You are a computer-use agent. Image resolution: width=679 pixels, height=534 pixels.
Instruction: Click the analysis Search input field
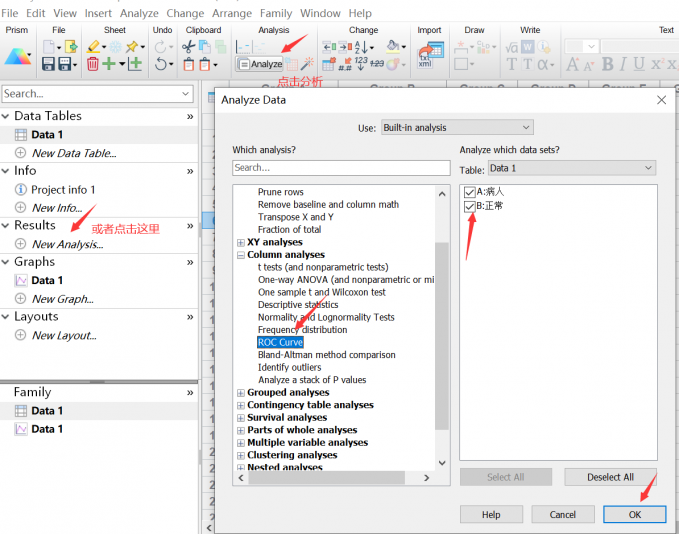point(341,168)
